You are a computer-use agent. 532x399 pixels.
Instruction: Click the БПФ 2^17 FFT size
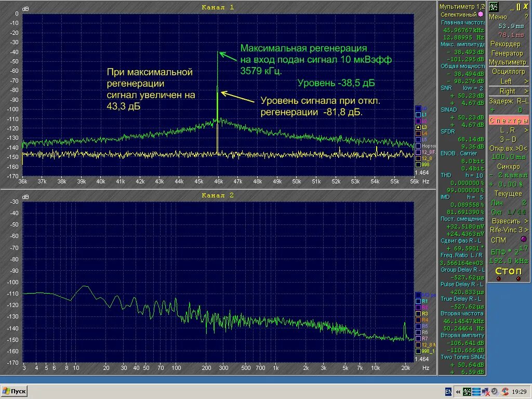click(x=509, y=251)
